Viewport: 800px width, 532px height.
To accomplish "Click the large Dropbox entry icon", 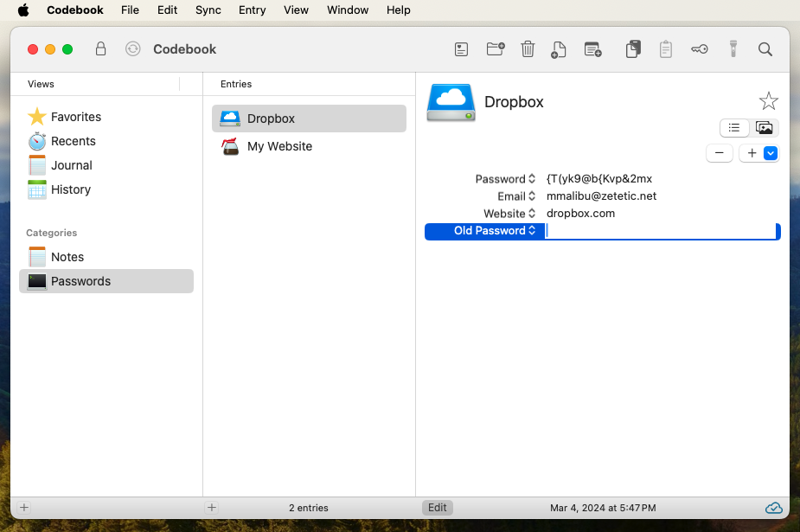I will click(x=451, y=103).
